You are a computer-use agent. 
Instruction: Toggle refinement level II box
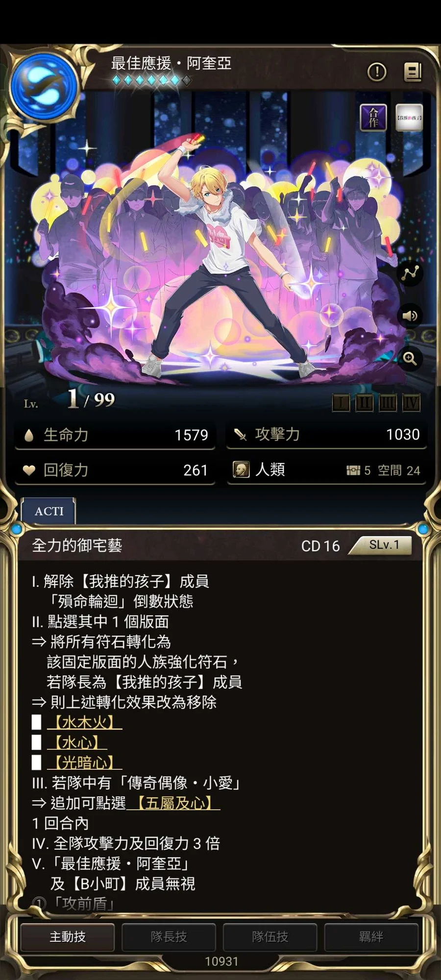click(x=364, y=403)
